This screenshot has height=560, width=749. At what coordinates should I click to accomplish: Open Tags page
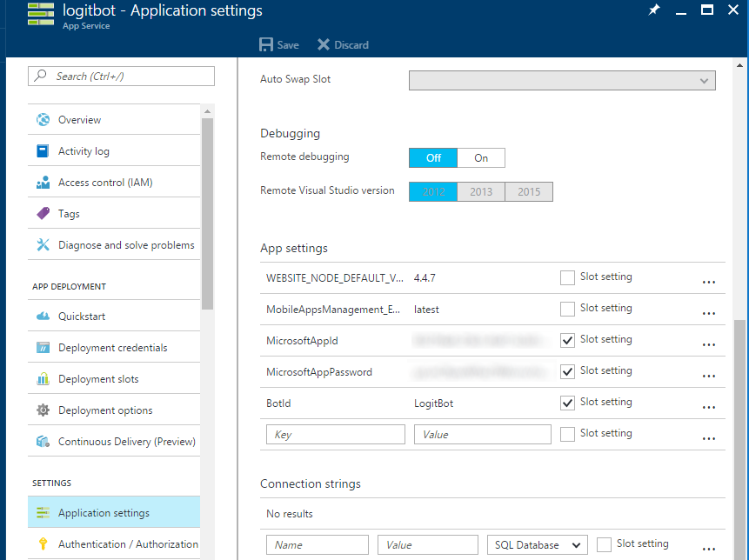[x=114, y=213]
